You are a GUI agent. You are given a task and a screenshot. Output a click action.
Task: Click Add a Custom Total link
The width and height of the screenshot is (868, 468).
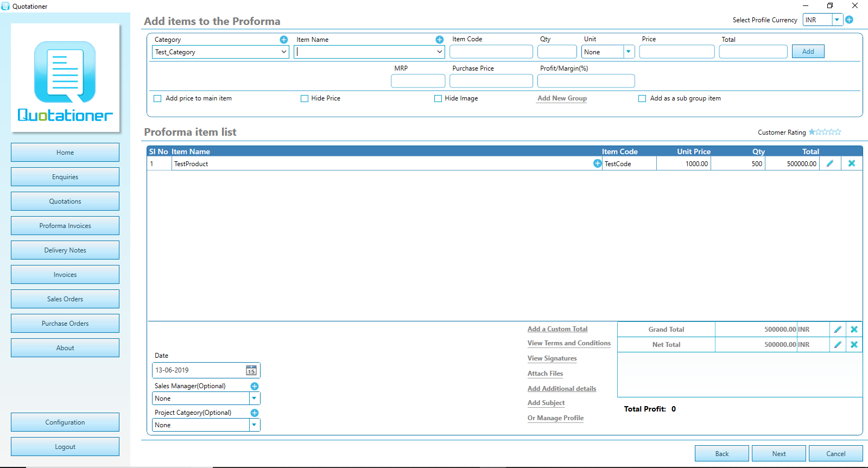pos(557,329)
